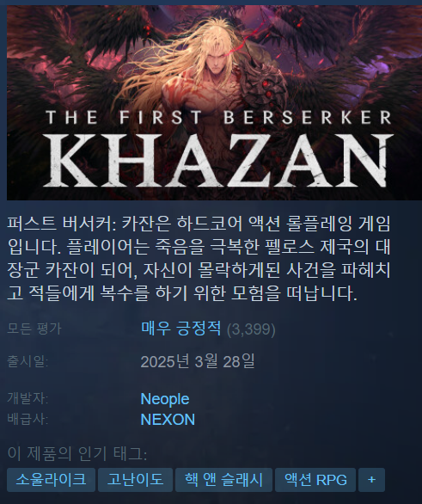
Task: Click THE FIRST BERSERKER subtitle text
Action: (218, 117)
